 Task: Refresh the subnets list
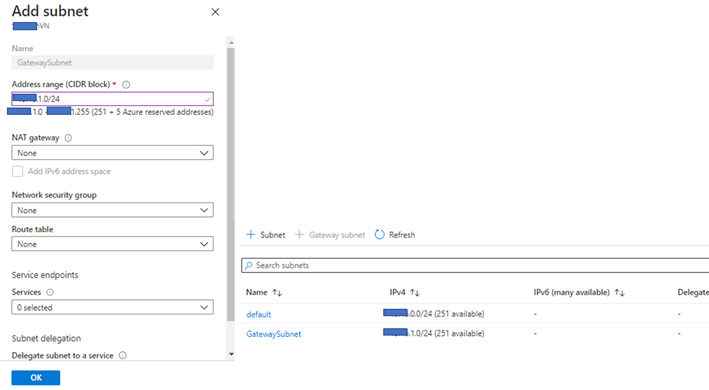pyautogui.click(x=395, y=235)
